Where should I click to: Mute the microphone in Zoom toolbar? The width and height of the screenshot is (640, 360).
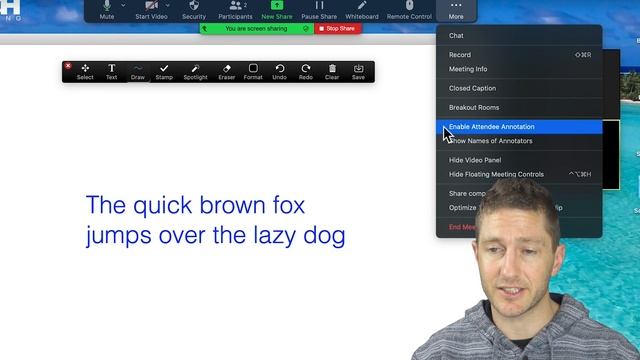pyautogui.click(x=107, y=10)
